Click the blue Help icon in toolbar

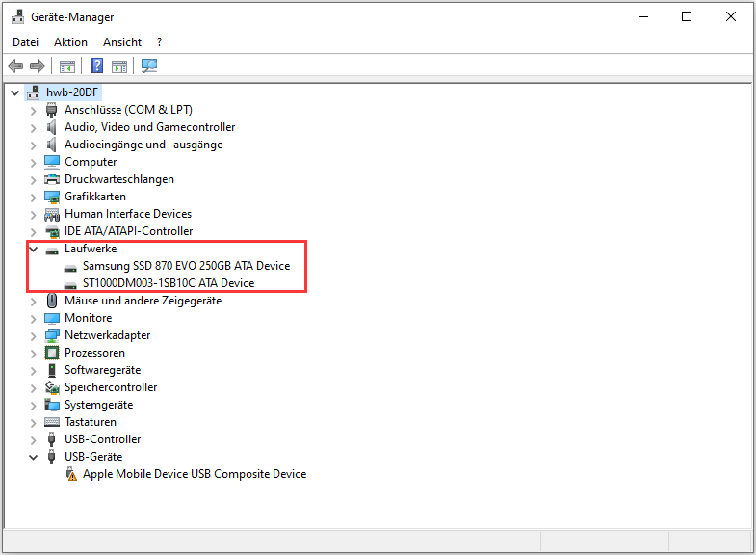click(x=96, y=66)
